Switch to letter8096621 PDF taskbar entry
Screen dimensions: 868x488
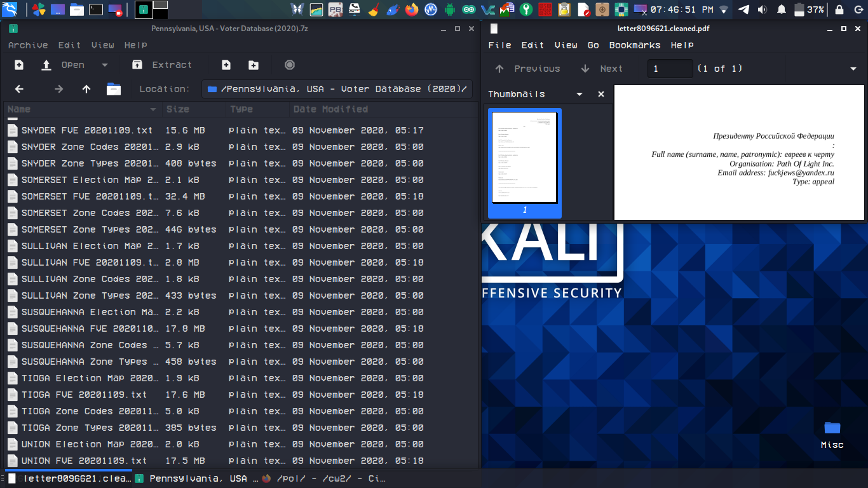pos(69,478)
